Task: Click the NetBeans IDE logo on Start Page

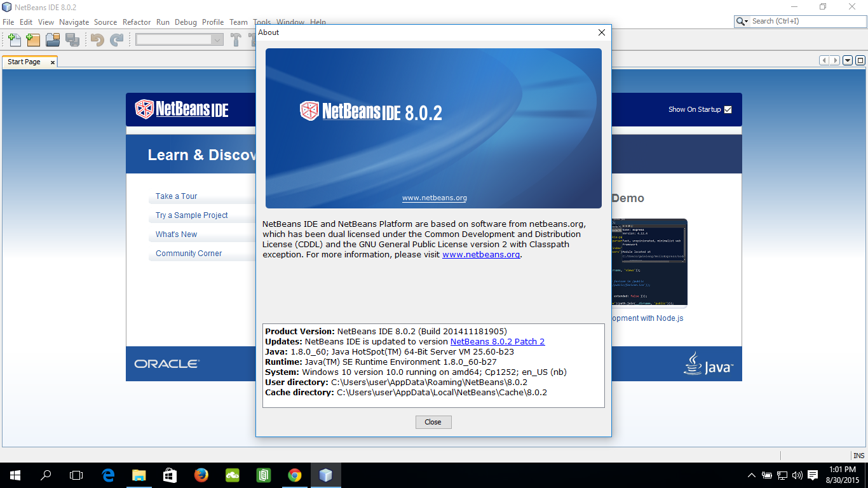Action: [182, 109]
